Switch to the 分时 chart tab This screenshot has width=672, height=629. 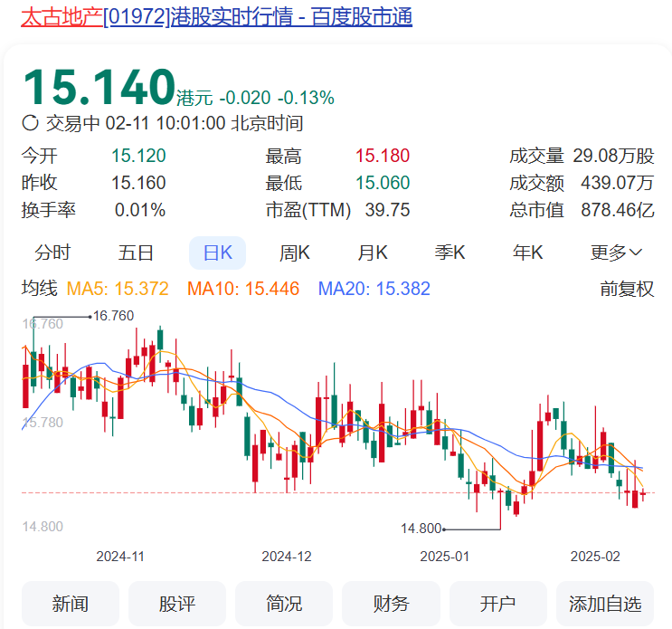click(x=52, y=253)
